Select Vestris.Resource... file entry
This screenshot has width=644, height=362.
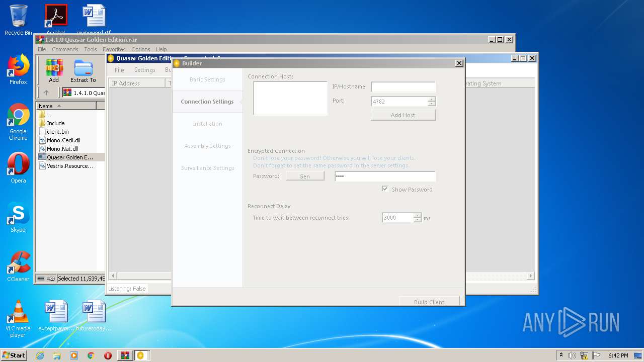(x=70, y=166)
